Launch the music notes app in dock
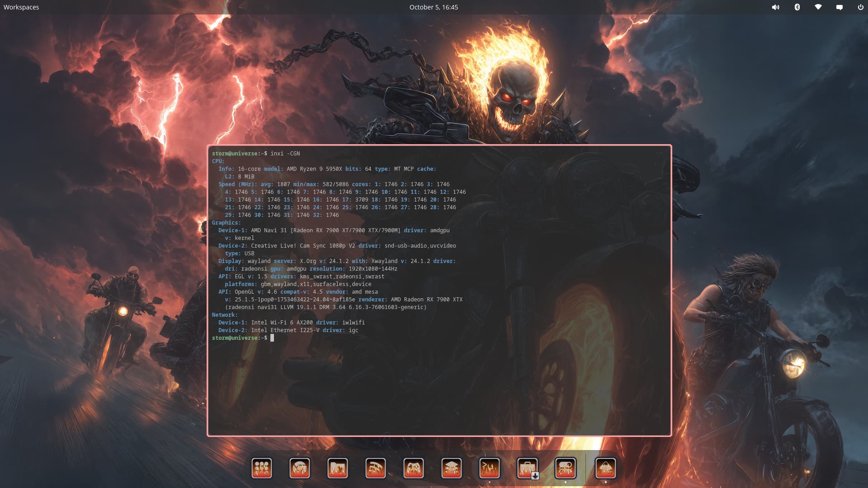The width and height of the screenshot is (868, 488). 376,468
